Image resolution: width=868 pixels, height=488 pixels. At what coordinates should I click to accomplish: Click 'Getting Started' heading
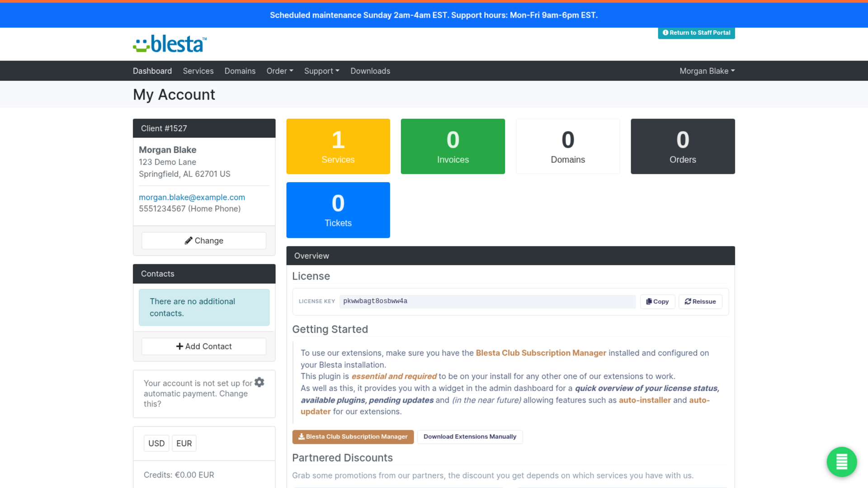coord(330,329)
